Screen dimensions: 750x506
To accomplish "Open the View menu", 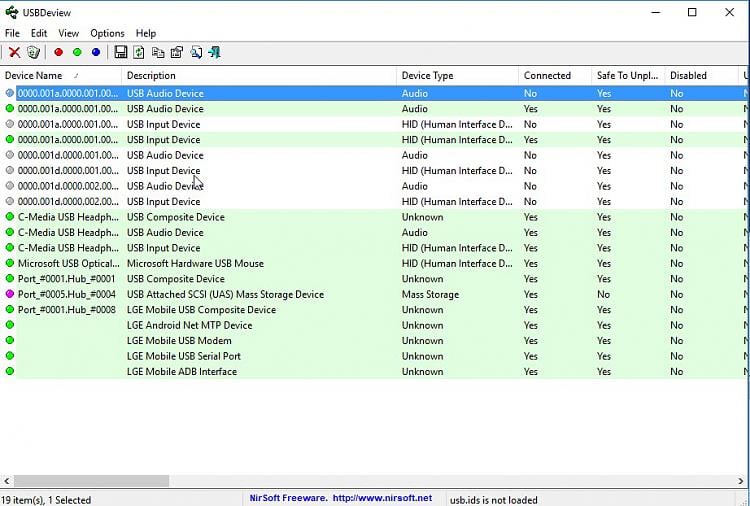I will [68, 33].
